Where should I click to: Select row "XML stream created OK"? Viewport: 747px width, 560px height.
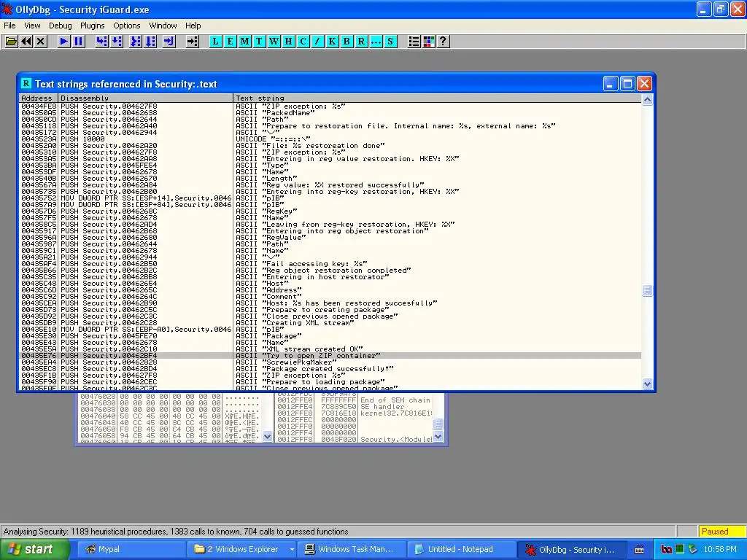[330, 349]
